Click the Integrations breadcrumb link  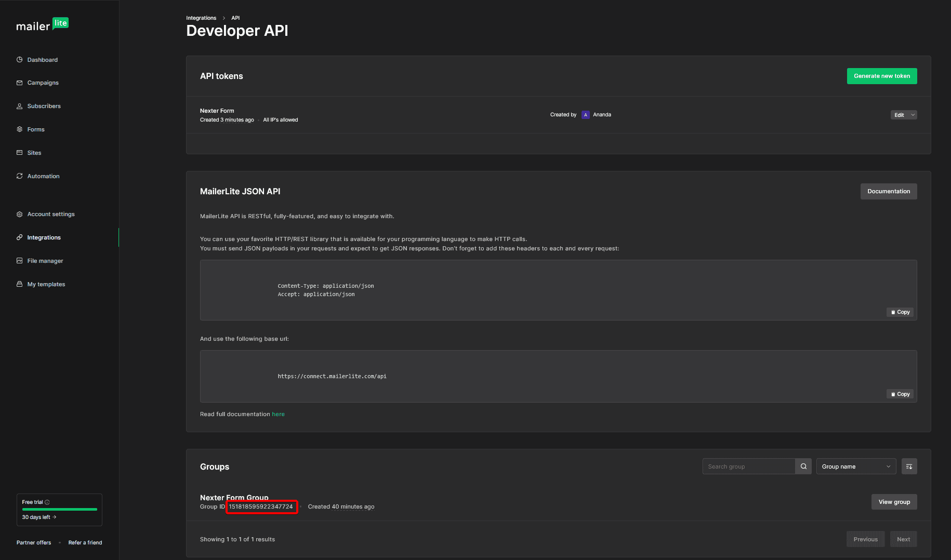201,18
